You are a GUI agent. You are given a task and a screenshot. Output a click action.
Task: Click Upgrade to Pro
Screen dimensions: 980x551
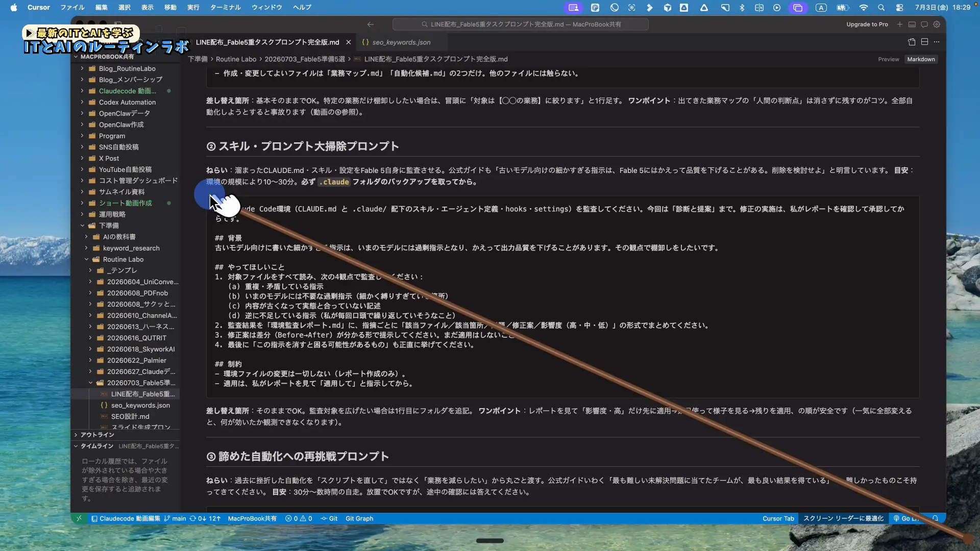pos(867,24)
